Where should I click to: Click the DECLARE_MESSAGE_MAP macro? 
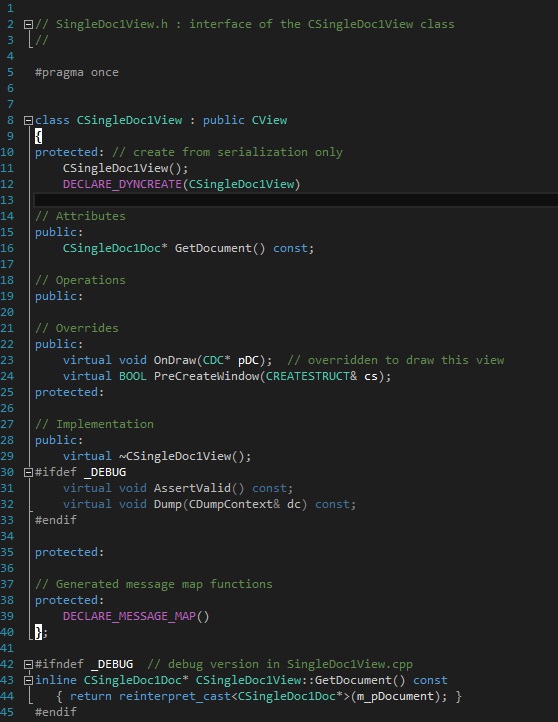click(129, 616)
